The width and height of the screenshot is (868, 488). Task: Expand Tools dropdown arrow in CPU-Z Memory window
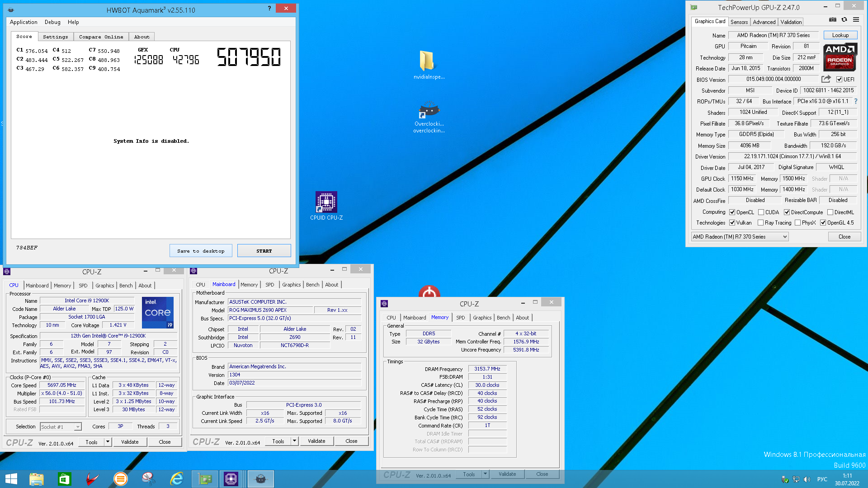(485, 474)
